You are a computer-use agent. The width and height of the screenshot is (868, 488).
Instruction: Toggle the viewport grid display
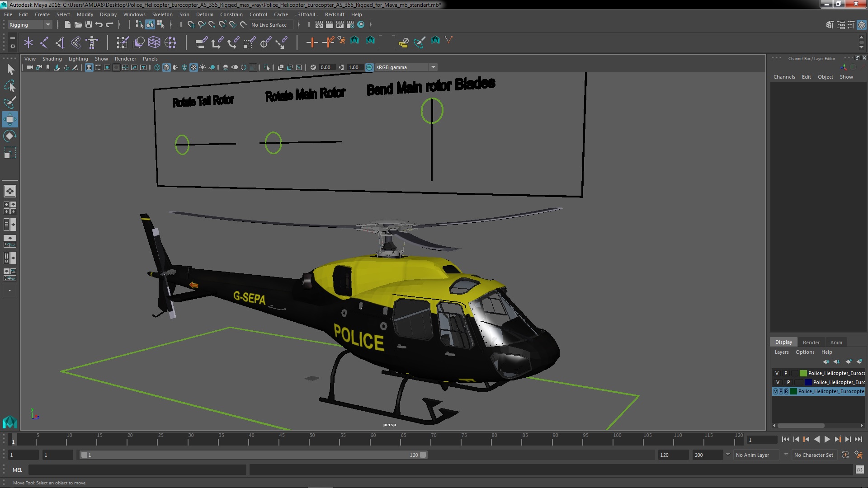pos(89,67)
